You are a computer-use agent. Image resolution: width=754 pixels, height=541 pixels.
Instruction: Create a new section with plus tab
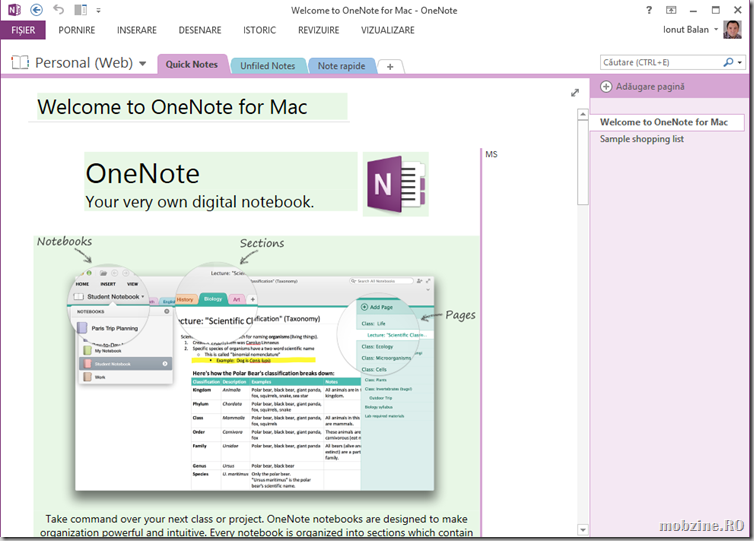pos(390,67)
